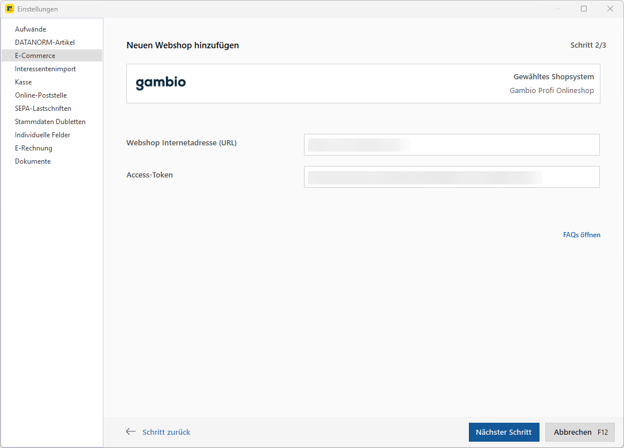Go to Individuelle Felder settings

click(42, 135)
